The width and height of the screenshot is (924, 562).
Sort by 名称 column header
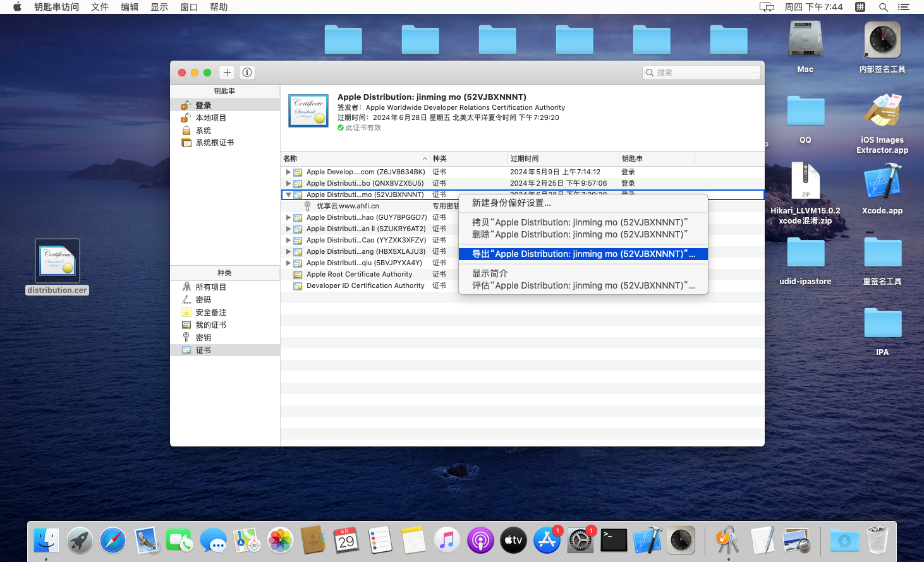pos(355,158)
